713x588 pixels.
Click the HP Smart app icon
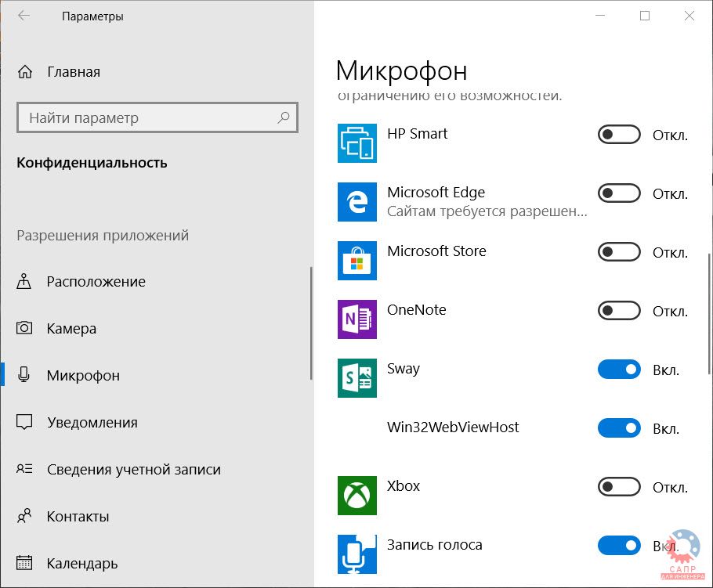(357, 142)
